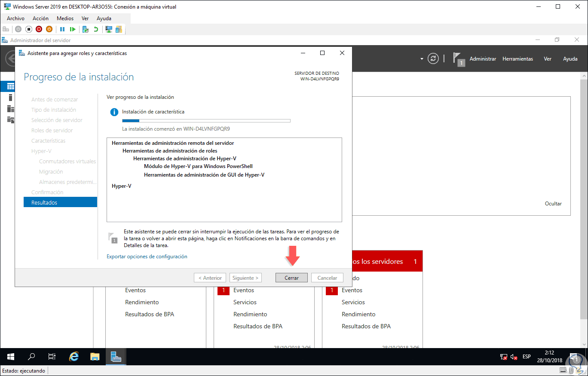
Task: Open the Ver menu of the VM window
Action: (x=85, y=18)
